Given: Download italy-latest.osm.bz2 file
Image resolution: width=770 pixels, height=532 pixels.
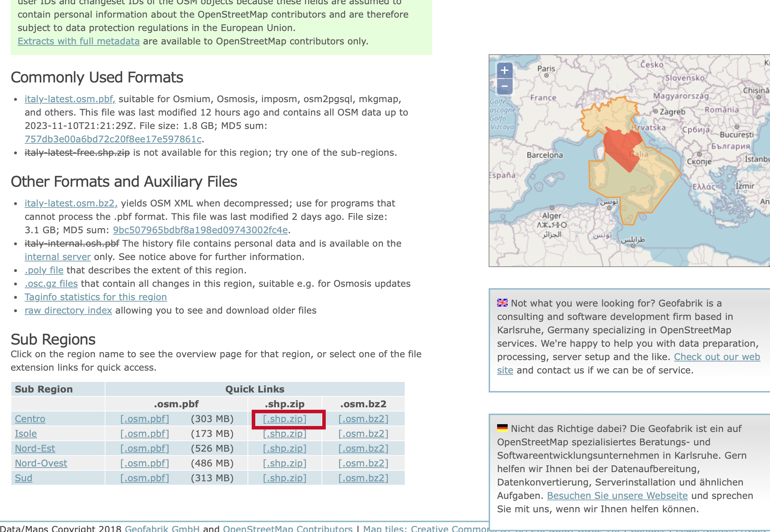Looking at the screenshot, I should coord(71,203).
